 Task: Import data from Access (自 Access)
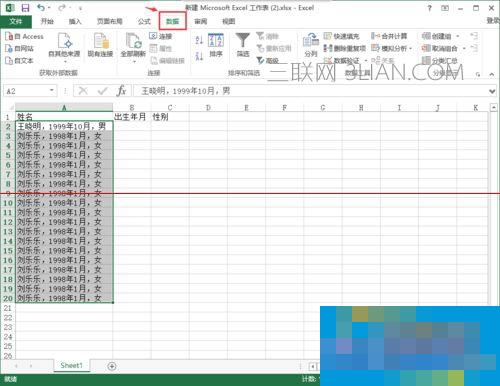pos(24,36)
